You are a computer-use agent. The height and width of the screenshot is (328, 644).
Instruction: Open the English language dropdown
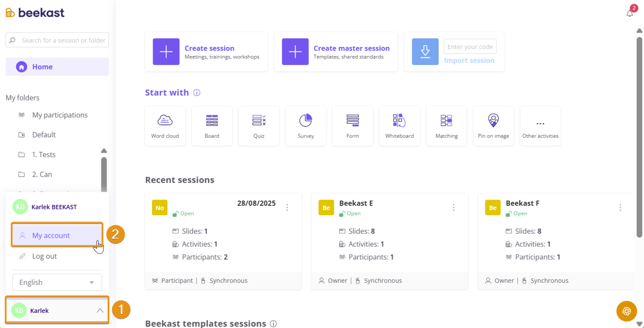click(57, 282)
